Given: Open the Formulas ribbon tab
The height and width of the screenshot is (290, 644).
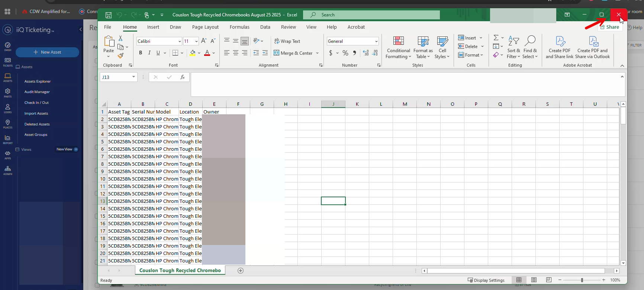Looking at the screenshot, I should tap(239, 27).
